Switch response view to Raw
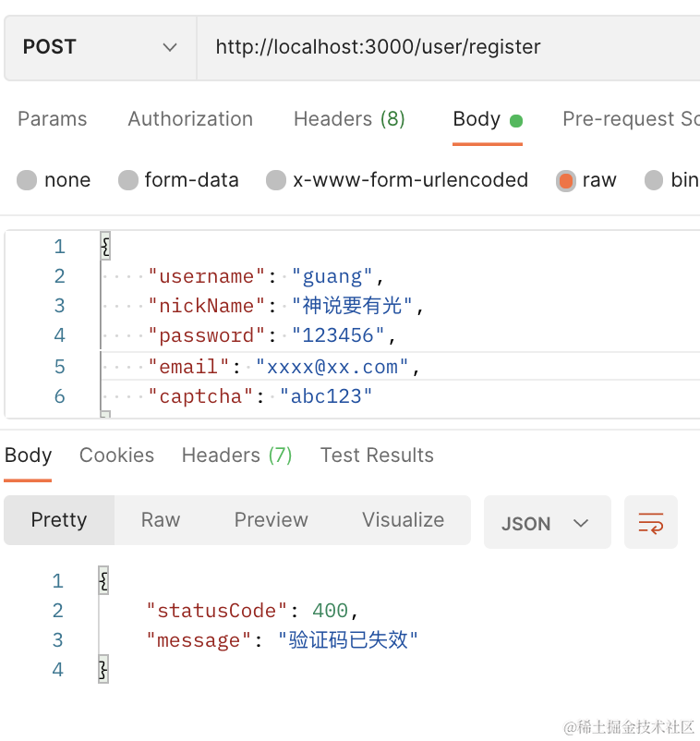This screenshot has width=700, height=741. [161, 520]
